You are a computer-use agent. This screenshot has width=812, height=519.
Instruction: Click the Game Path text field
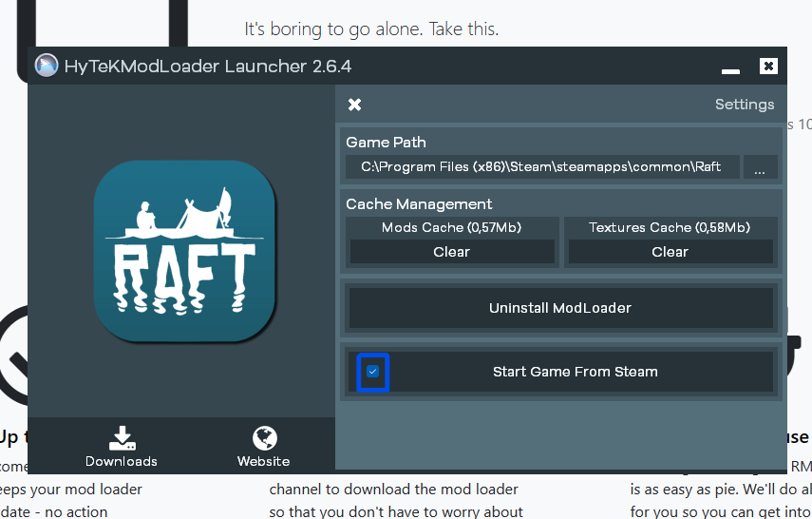542,167
